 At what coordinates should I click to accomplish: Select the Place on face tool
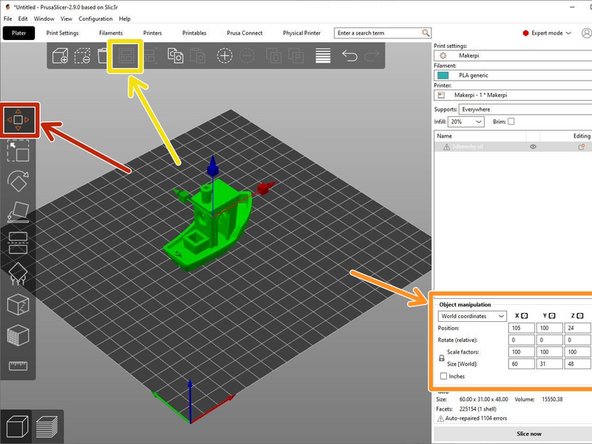click(x=18, y=212)
